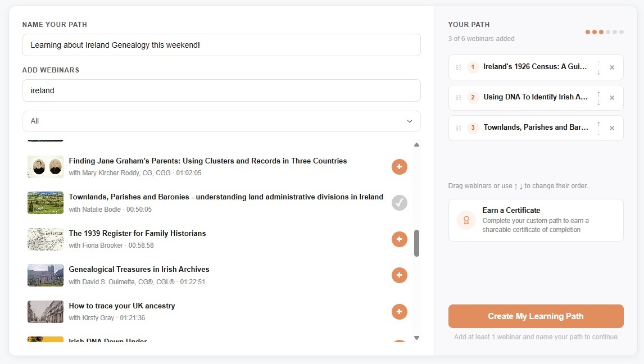Click the 3 of 6 webinars added text

[482, 39]
